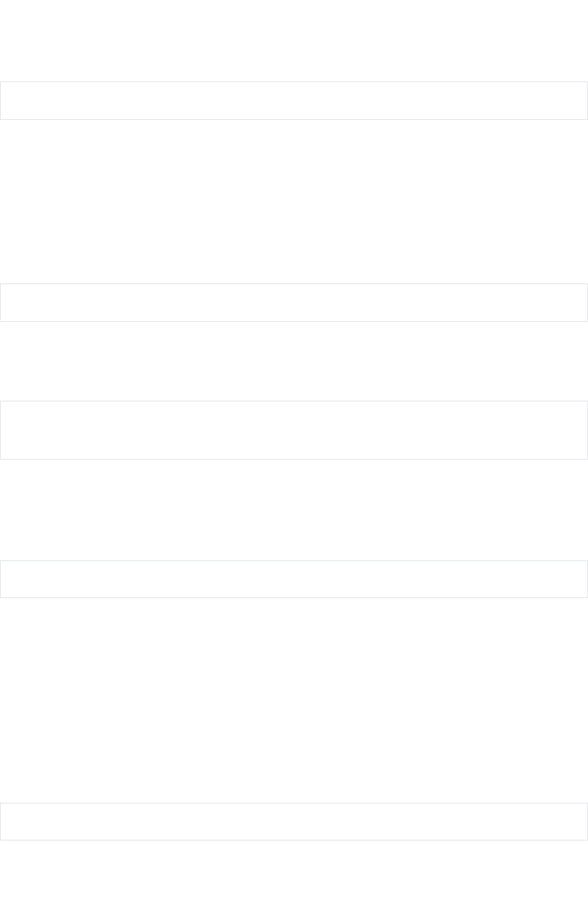Screen dimensions: 588x914
Task: Click the first empty bordered box
Action: (x=294, y=101)
